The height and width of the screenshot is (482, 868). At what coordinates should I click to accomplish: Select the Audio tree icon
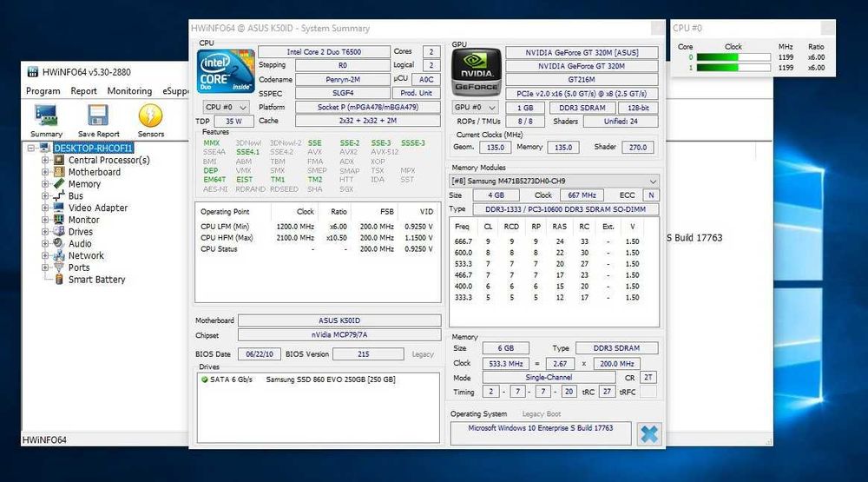(x=59, y=243)
